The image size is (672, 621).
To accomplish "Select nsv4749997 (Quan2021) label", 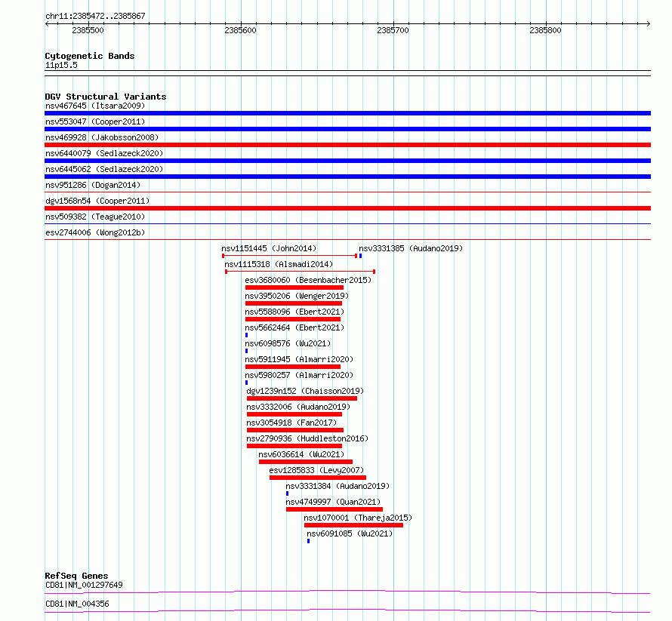I will click(333, 502).
